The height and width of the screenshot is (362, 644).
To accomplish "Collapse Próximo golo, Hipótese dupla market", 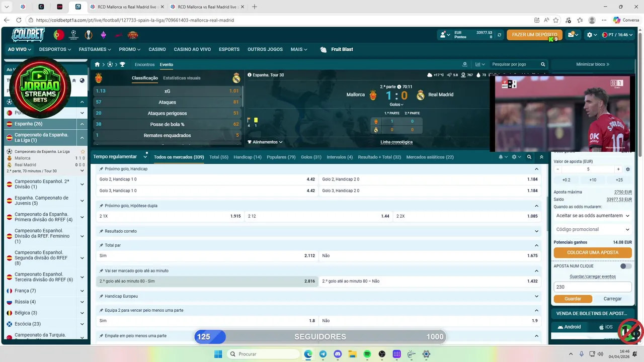I will click(537, 206).
